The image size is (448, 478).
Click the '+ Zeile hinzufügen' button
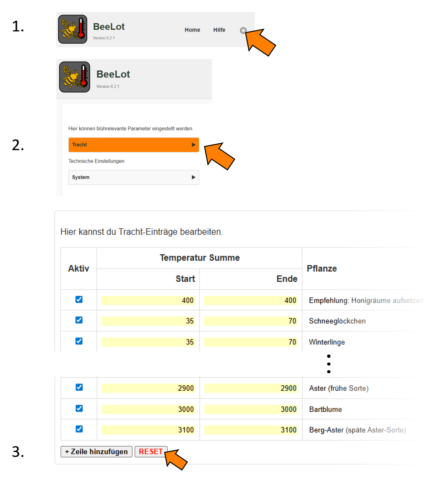(x=96, y=452)
